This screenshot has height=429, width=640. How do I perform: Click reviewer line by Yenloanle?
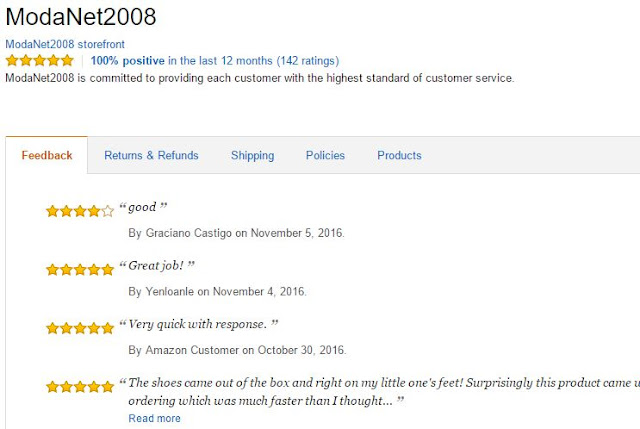point(217,292)
